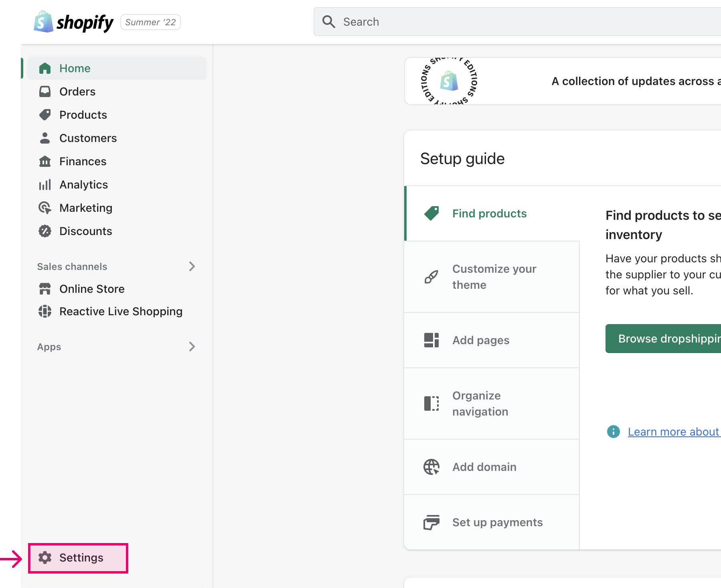Click the shopify wordmark text
The height and width of the screenshot is (588, 721).
85,23
